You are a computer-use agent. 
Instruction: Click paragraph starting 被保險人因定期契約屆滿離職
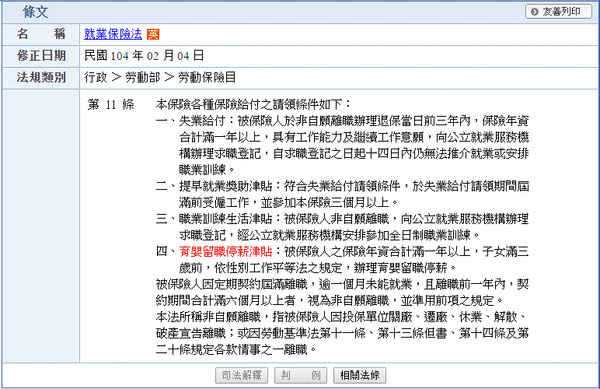pyautogui.click(x=342, y=292)
